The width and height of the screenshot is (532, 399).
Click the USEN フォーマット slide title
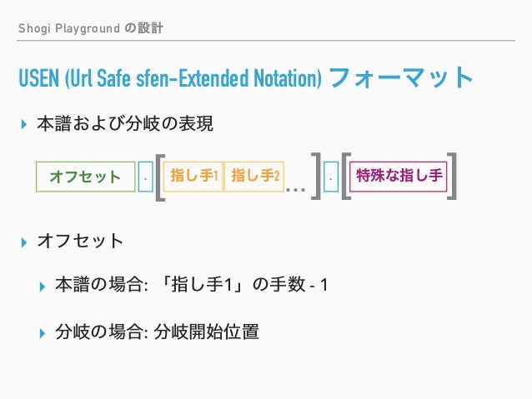246,77
